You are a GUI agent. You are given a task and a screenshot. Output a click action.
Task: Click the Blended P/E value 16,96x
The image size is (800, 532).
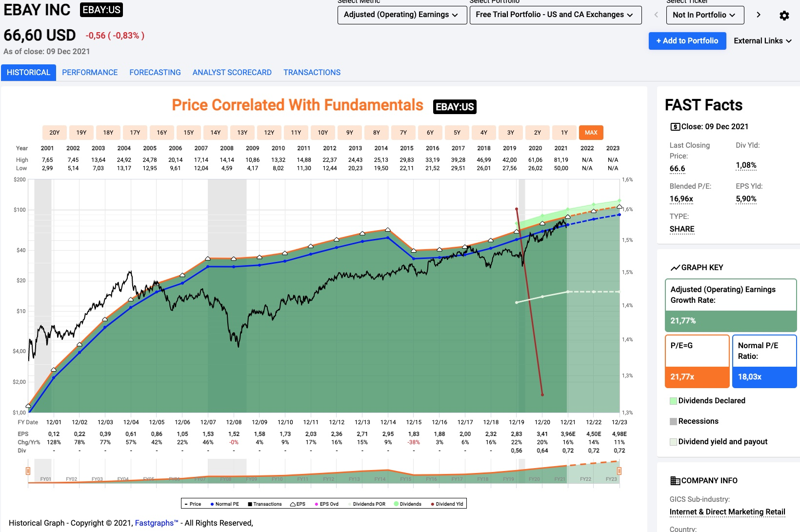[681, 199]
